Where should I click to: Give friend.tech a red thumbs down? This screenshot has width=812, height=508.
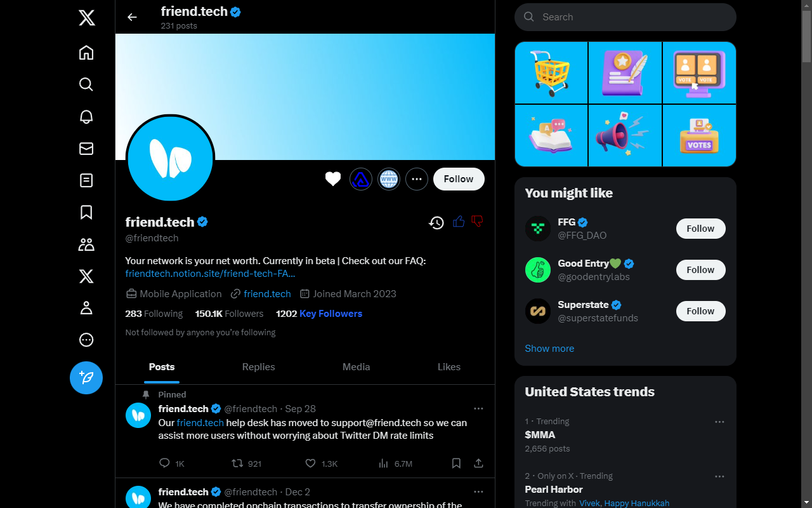point(478,222)
